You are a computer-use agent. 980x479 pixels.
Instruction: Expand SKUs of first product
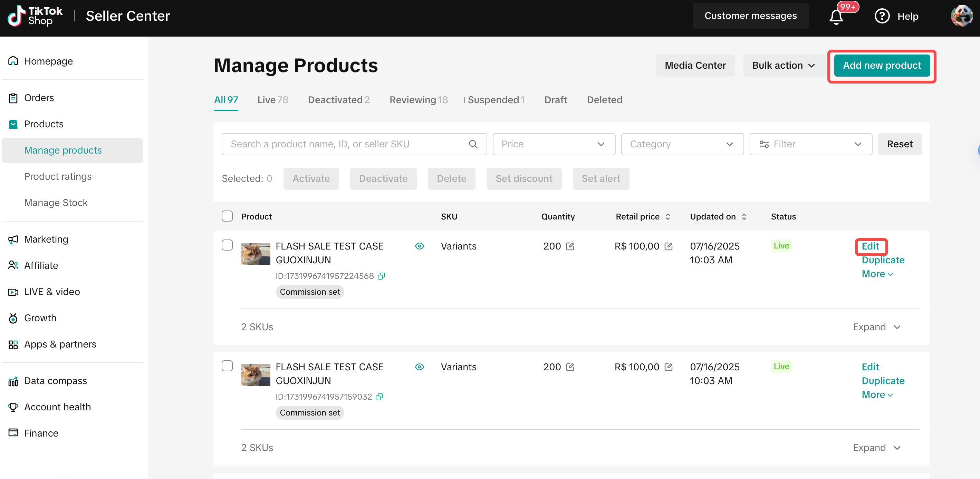(x=876, y=327)
